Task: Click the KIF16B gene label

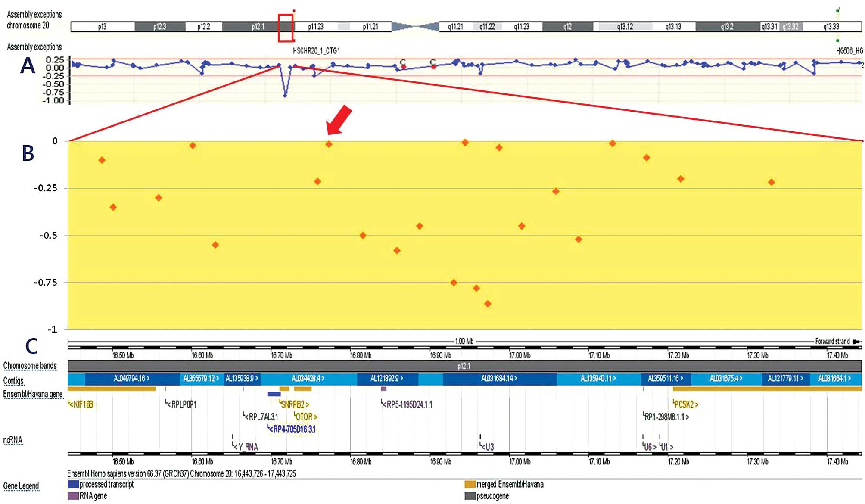Action: [82, 404]
